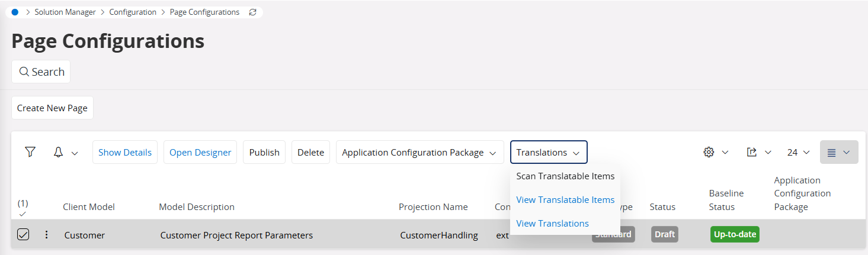Screen dimensions: 868x255
Task: Change the page size 24 dropdown
Action: point(798,152)
